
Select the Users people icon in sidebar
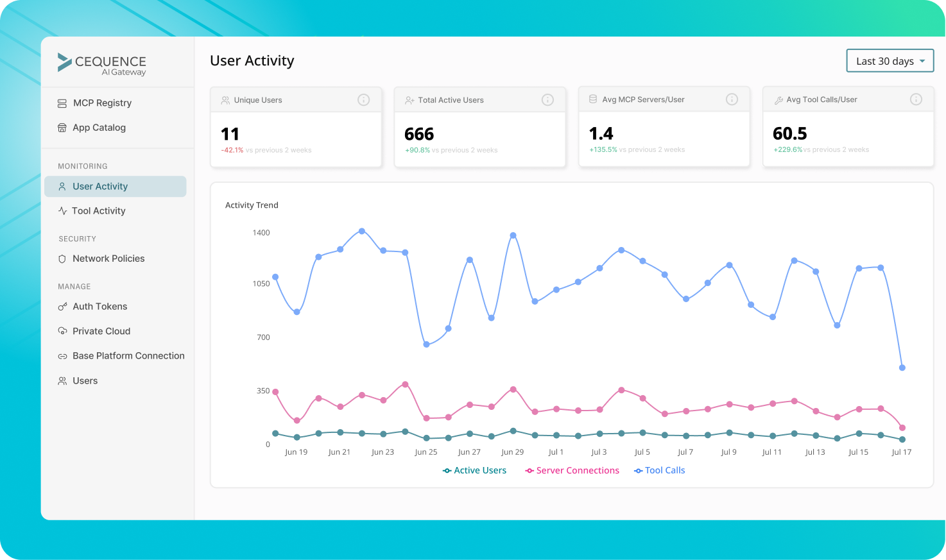click(62, 380)
